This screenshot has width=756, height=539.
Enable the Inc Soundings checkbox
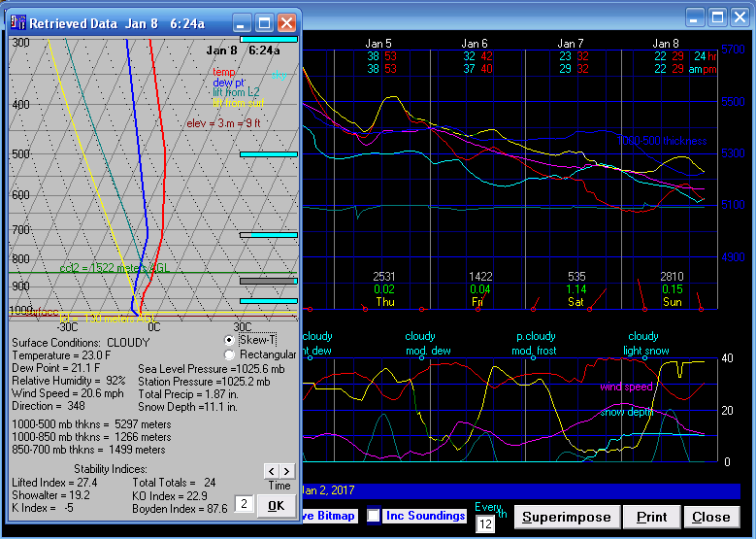pyautogui.click(x=374, y=516)
